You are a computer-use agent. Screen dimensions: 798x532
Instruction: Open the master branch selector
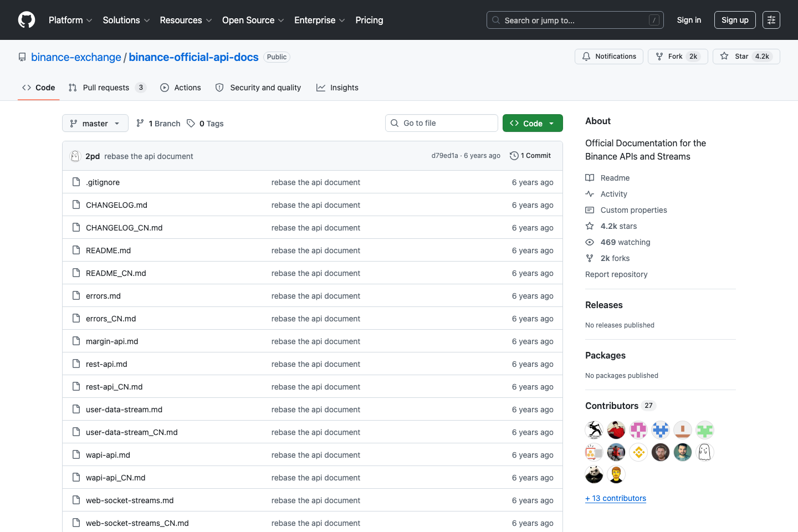click(x=95, y=123)
